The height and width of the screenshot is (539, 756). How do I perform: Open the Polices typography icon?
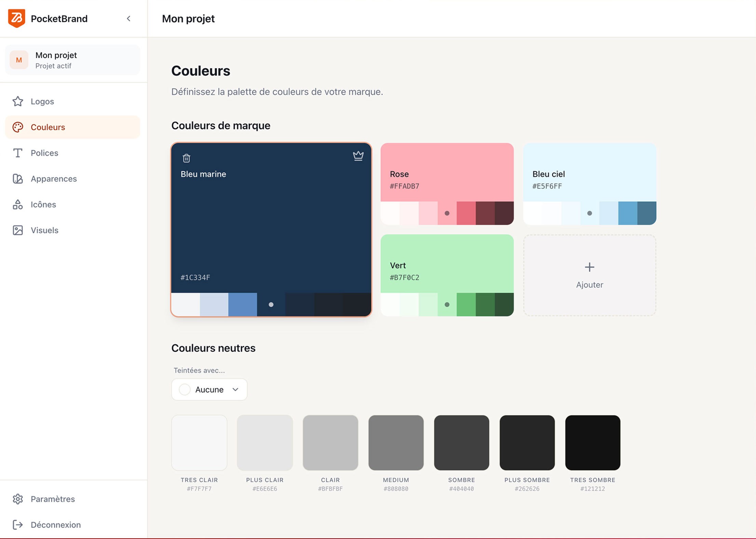coord(18,153)
